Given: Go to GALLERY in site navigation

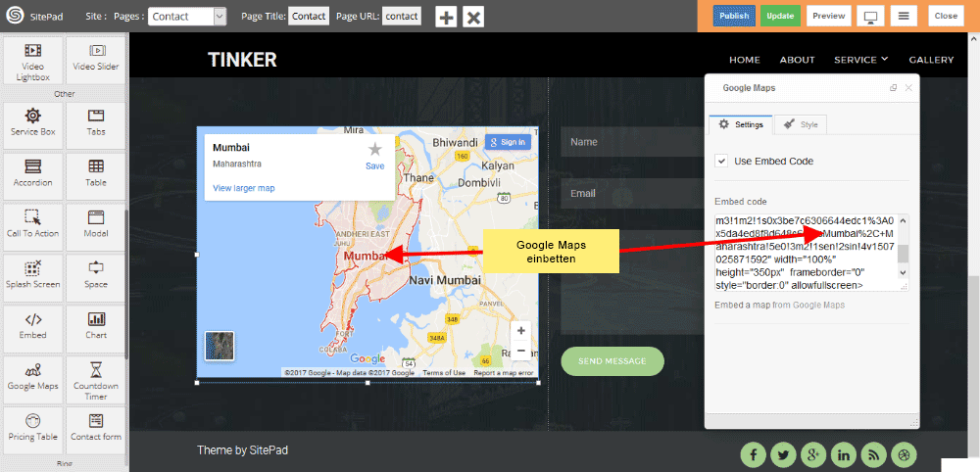Looking at the screenshot, I should point(931,60).
